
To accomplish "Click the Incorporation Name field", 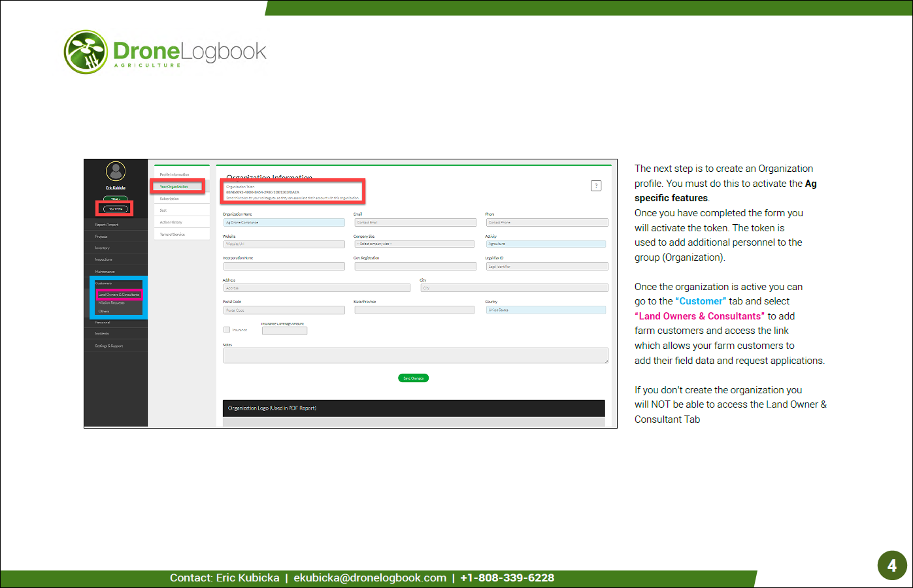I will (x=284, y=267).
